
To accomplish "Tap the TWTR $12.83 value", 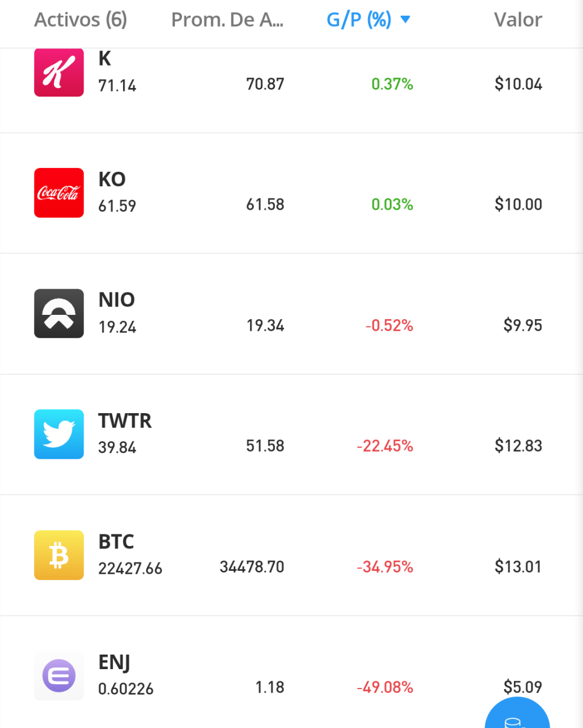I will pos(519,446).
